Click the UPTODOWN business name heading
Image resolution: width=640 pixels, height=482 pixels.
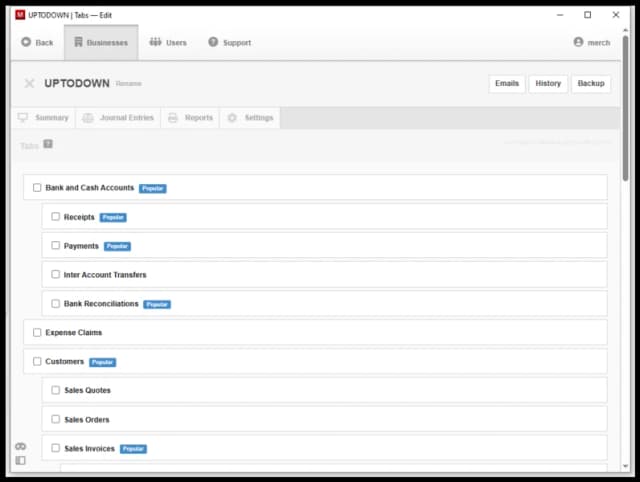pyautogui.click(x=77, y=83)
